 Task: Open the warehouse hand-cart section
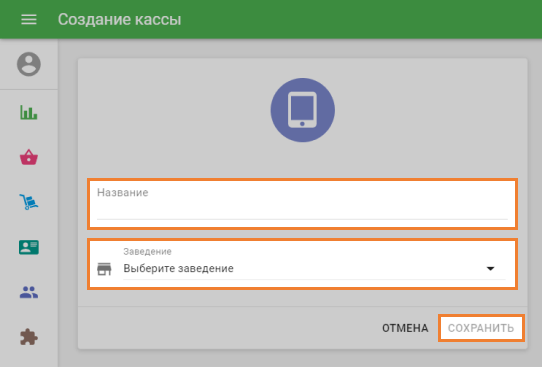click(x=29, y=202)
